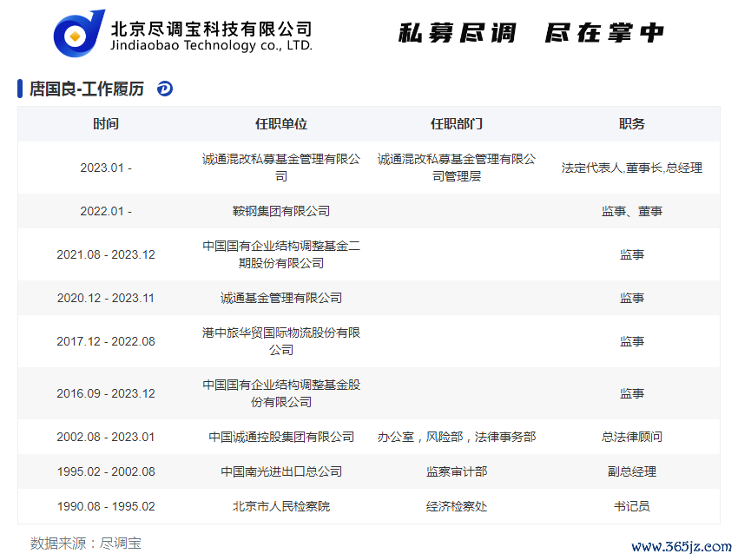Select the 1990.08 - 1995.02 cell
Image resolution: width=738 pixels, height=560 pixels.
(106, 506)
